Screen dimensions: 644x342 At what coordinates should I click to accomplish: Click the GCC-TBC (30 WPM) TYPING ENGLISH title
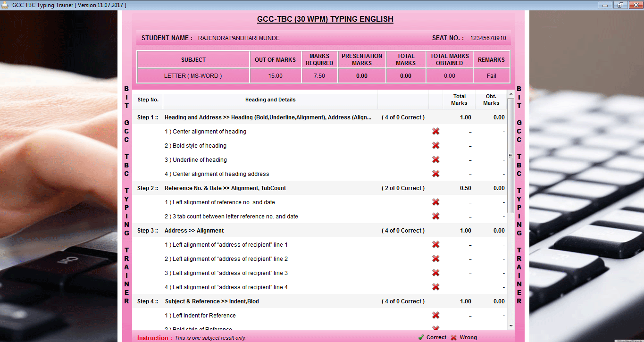click(325, 19)
